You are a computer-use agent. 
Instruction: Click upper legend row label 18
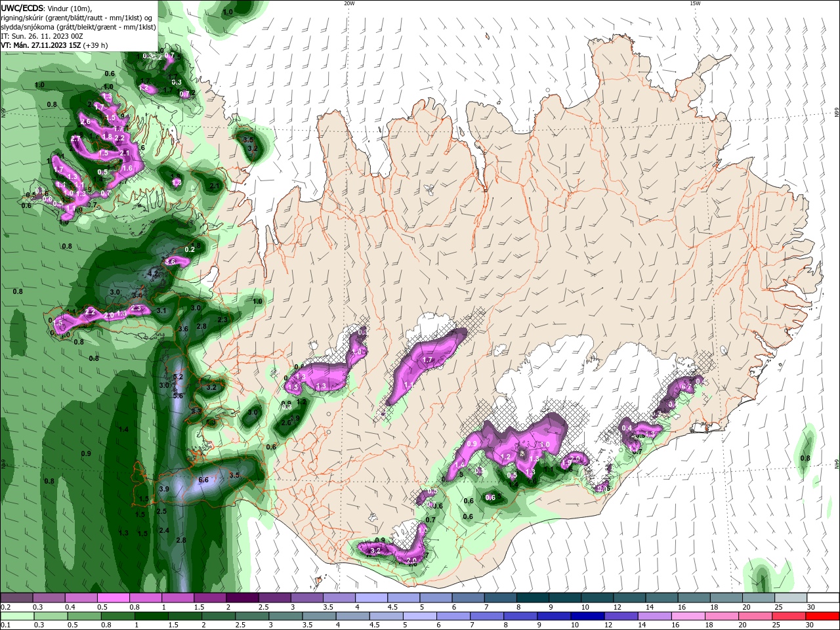(x=715, y=606)
